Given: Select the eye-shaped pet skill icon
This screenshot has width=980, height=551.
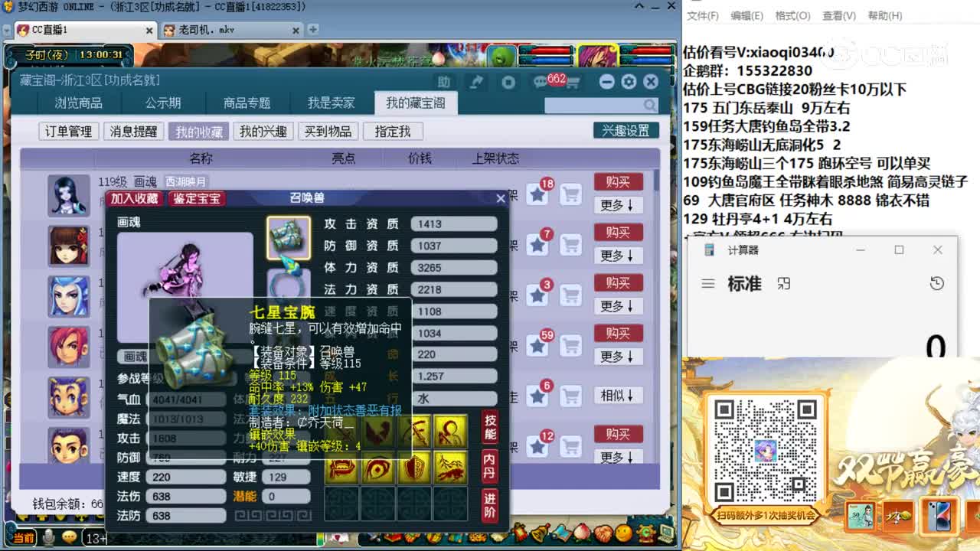Looking at the screenshot, I should (x=378, y=468).
